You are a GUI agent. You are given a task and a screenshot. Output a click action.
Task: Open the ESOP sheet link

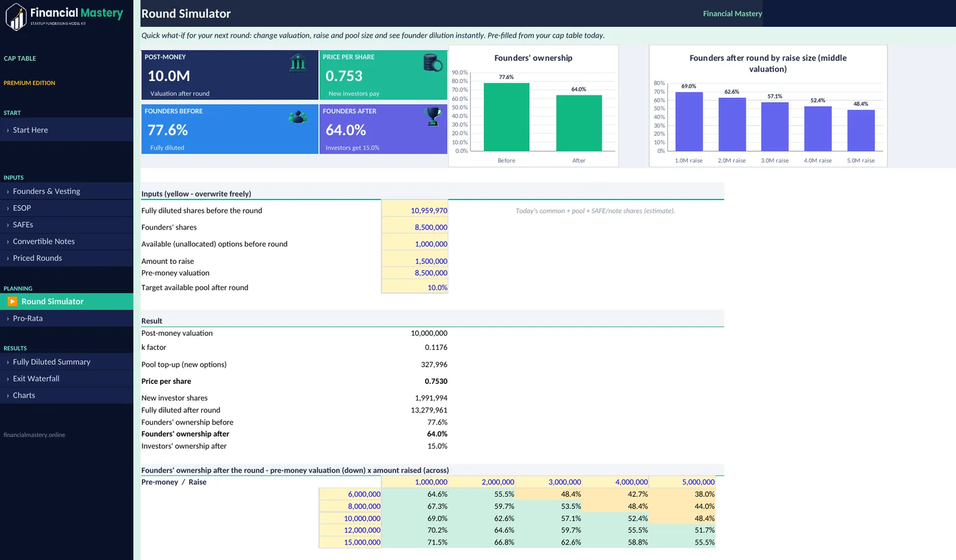coord(66,208)
